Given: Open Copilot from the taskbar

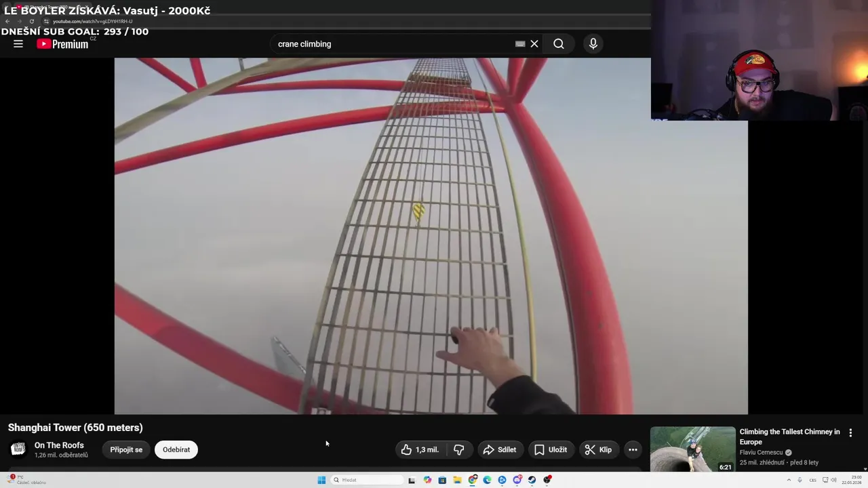Looking at the screenshot, I should [427, 480].
